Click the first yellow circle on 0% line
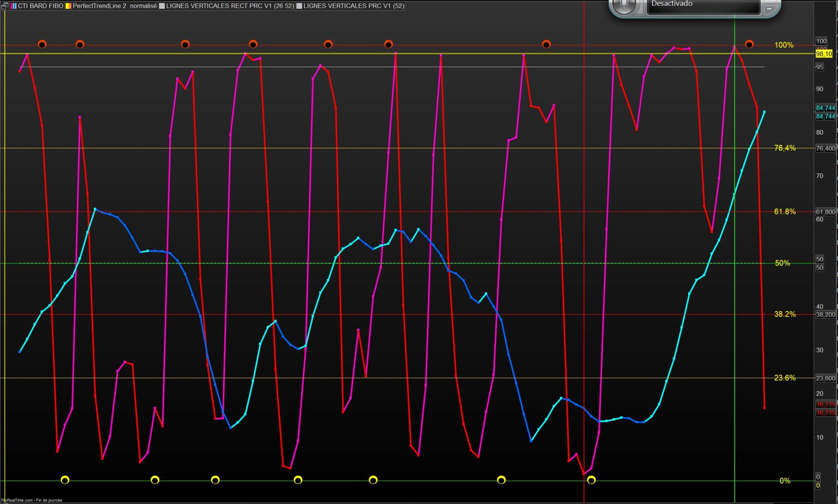The height and width of the screenshot is (504, 838). [x=65, y=480]
